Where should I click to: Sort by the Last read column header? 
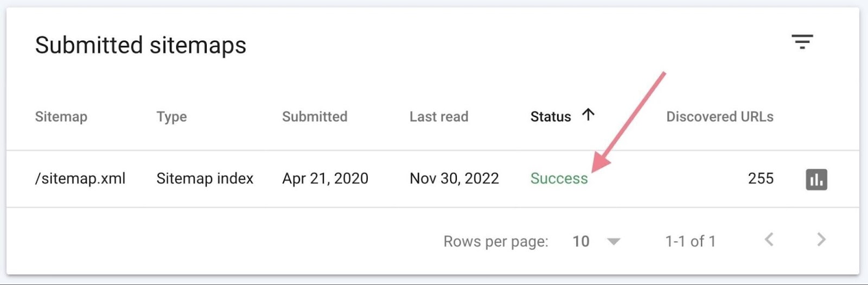tap(438, 117)
